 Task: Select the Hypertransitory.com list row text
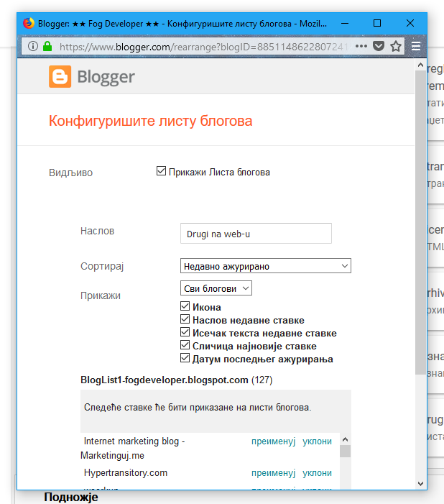click(x=126, y=473)
